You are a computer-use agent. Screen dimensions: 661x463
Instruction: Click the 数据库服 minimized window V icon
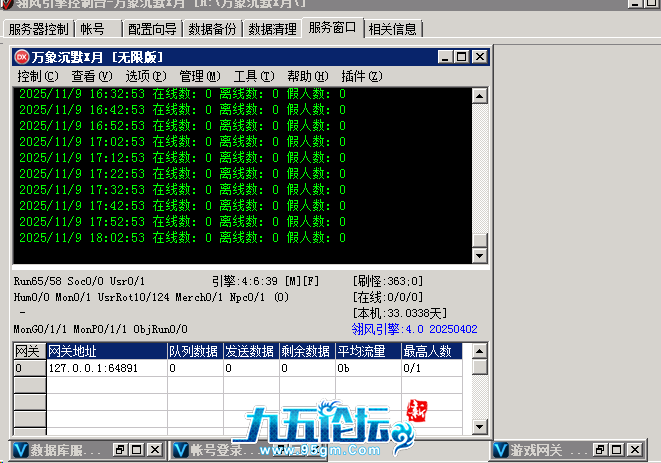point(21,450)
